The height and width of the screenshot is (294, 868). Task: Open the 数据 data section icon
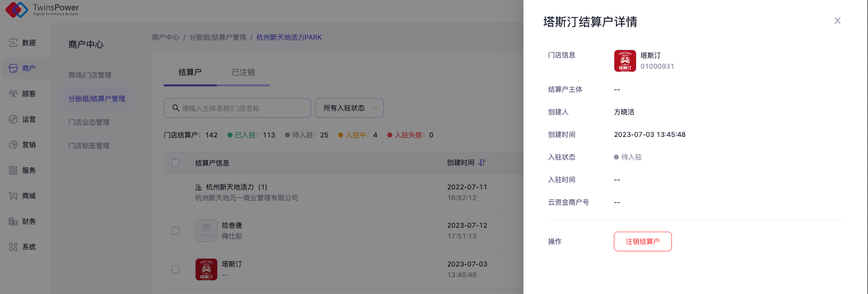13,43
